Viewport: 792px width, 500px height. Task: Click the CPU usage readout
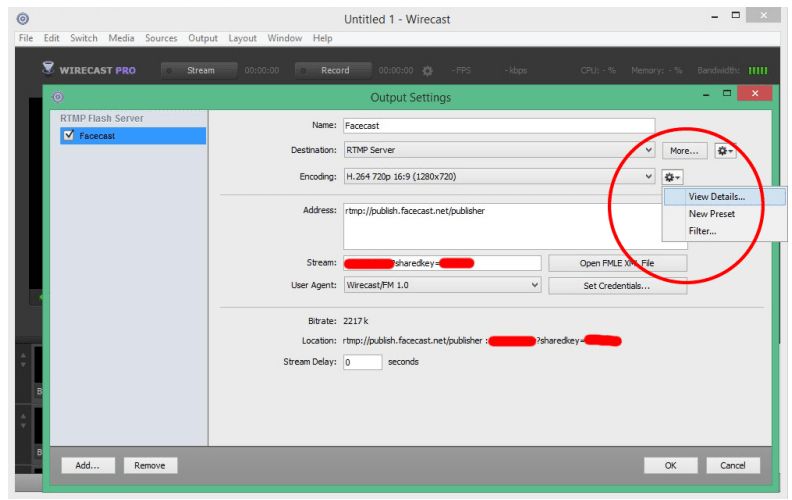point(598,71)
